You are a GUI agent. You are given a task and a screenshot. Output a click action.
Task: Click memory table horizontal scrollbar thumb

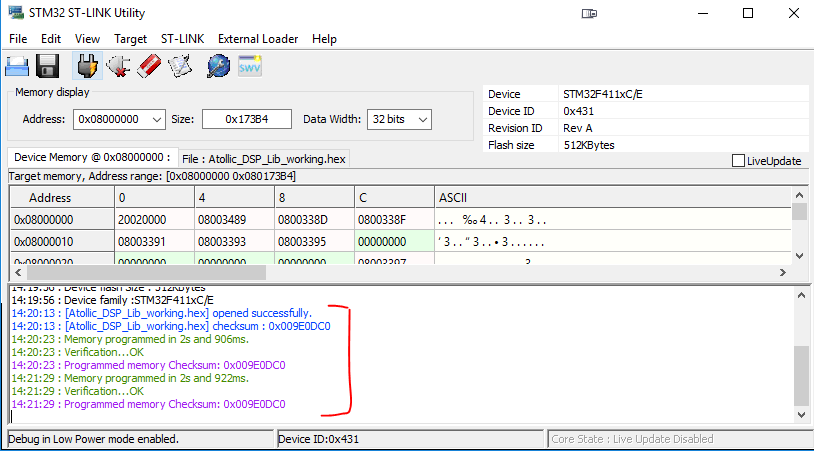point(146,272)
